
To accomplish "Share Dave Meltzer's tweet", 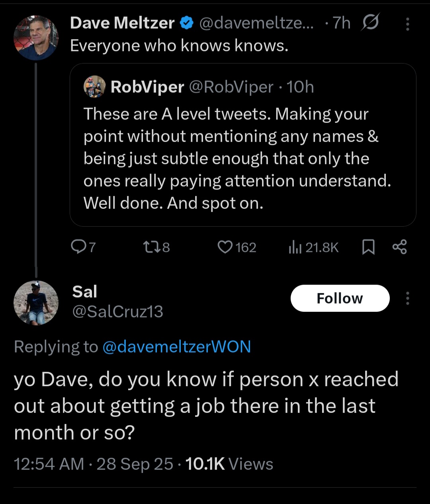I will [x=399, y=247].
